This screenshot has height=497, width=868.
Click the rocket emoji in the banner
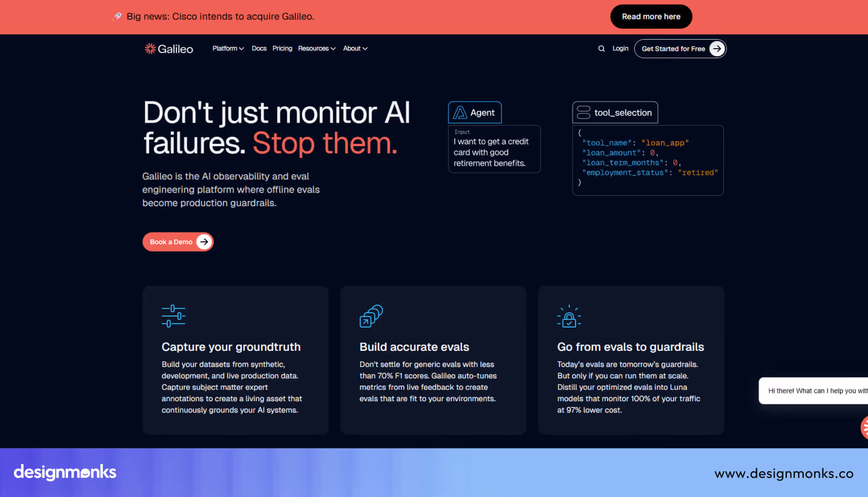[x=117, y=16]
